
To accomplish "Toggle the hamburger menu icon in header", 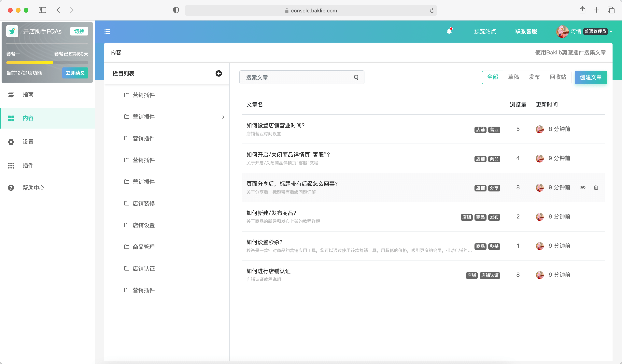I will click(x=107, y=31).
